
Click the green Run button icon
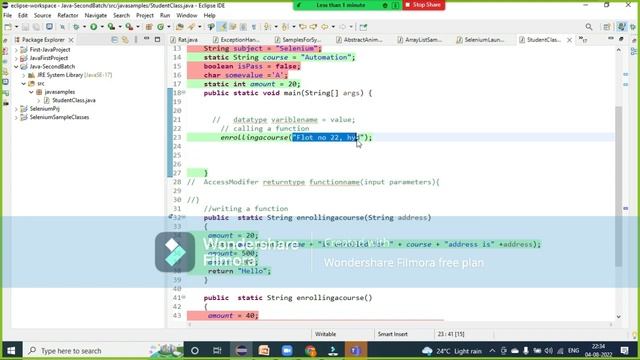(x=93, y=27)
